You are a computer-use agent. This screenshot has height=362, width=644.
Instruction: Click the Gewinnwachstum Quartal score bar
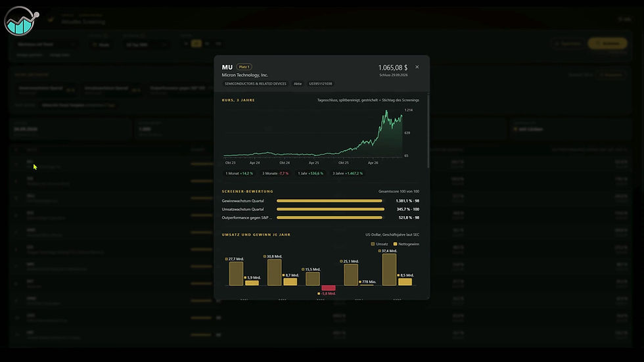pos(329,201)
